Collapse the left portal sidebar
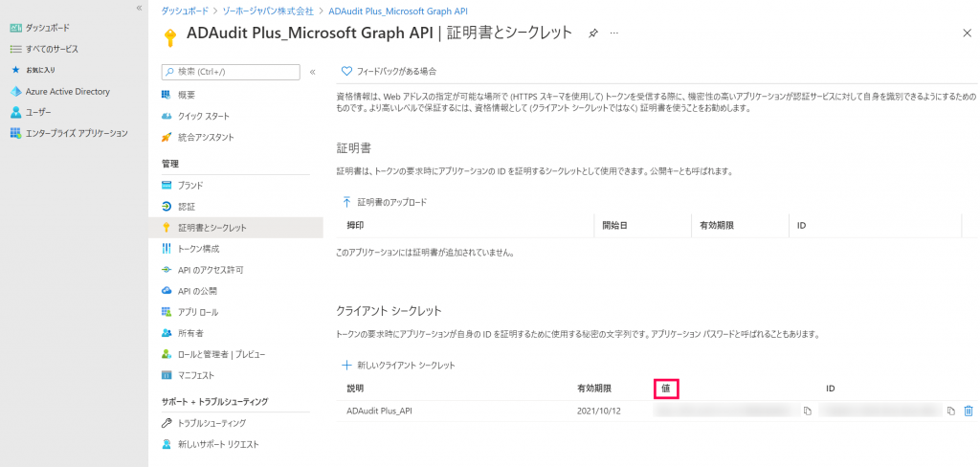The width and height of the screenshot is (980, 467). click(139, 8)
